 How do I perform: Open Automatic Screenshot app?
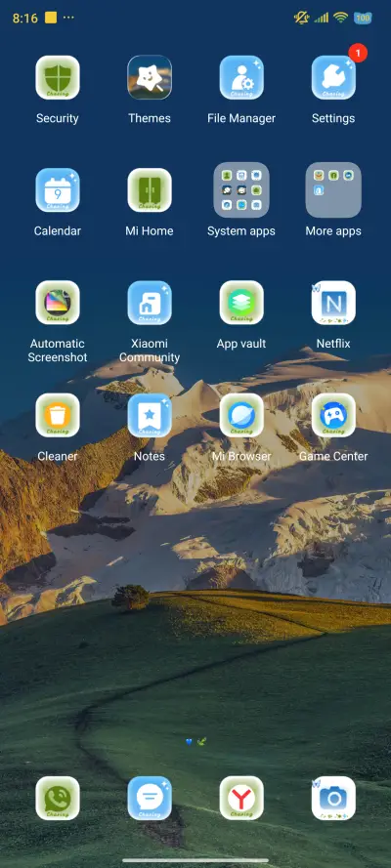tap(58, 303)
